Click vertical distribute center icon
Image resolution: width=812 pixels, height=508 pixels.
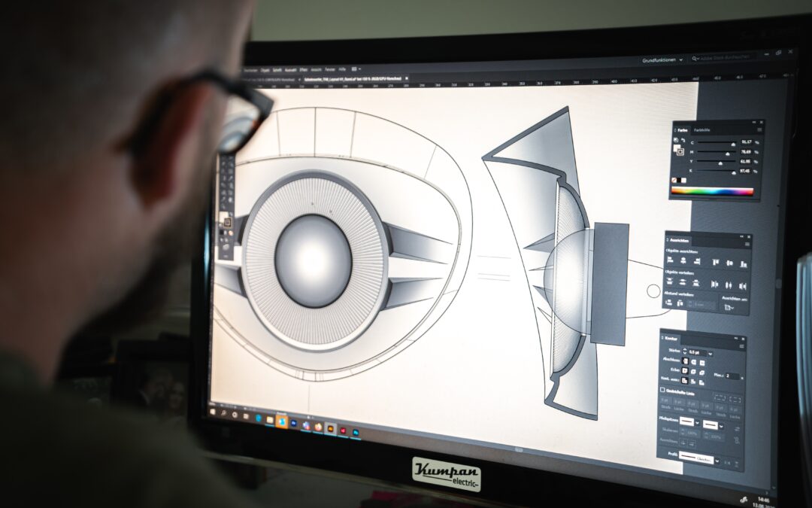click(683, 282)
